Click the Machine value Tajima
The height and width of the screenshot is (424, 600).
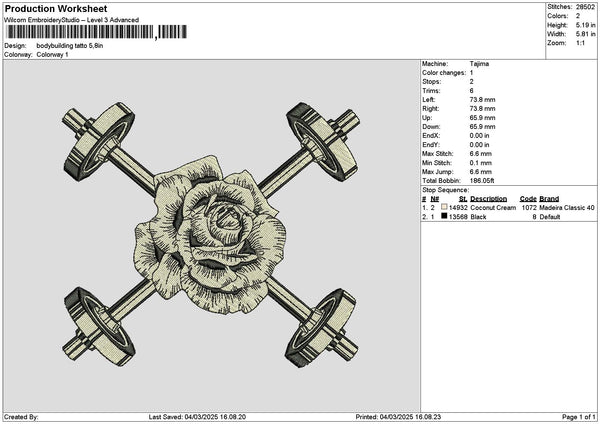pyautogui.click(x=479, y=63)
